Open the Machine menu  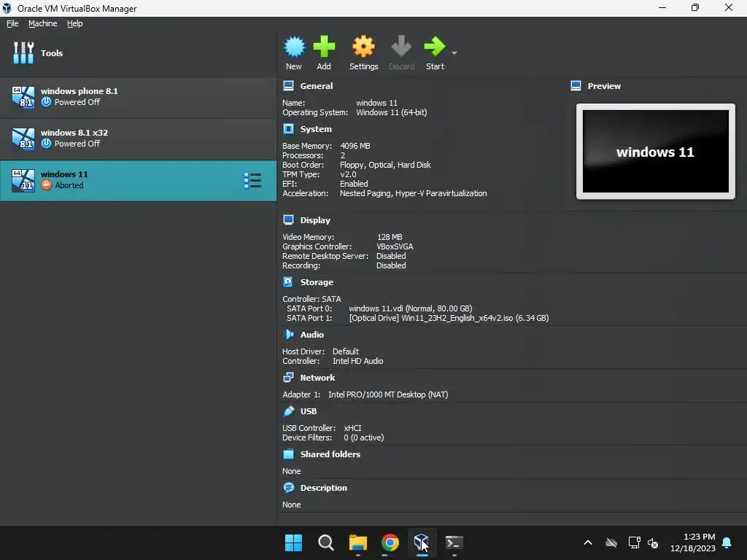tap(42, 23)
